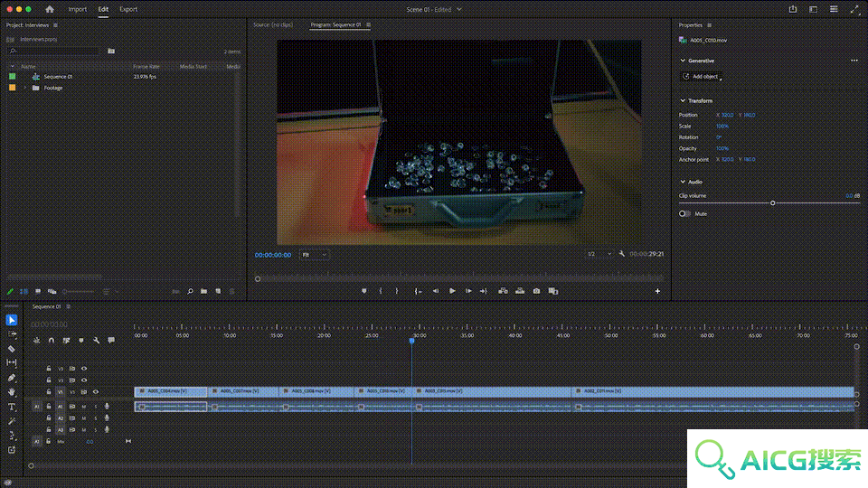Open Source (no clips) tab
Image resolution: width=868 pixels, height=488 pixels.
[273, 25]
